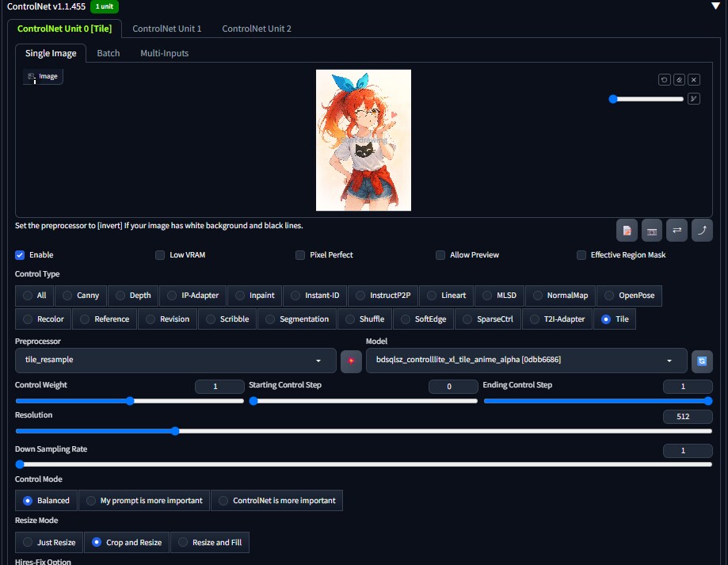Viewport: 728px width, 565px height.
Task: Enable the Pixel Perfect checkbox
Action: point(300,255)
